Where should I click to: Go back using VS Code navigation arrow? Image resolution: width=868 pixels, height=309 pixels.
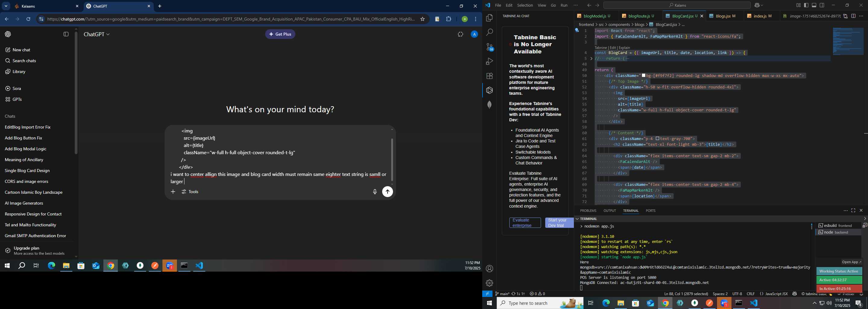click(x=589, y=5)
